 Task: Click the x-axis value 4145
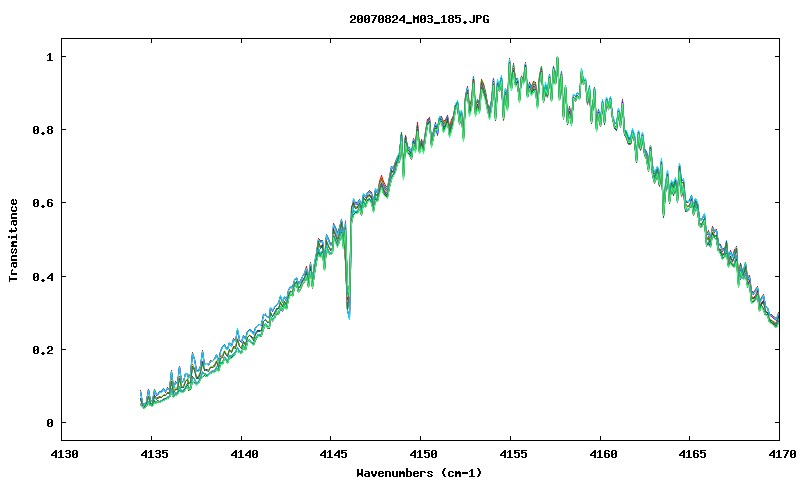(334, 454)
